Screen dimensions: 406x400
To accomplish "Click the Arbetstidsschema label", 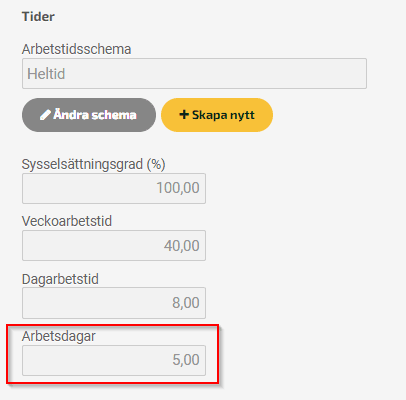I will click(x=76, y=49).
